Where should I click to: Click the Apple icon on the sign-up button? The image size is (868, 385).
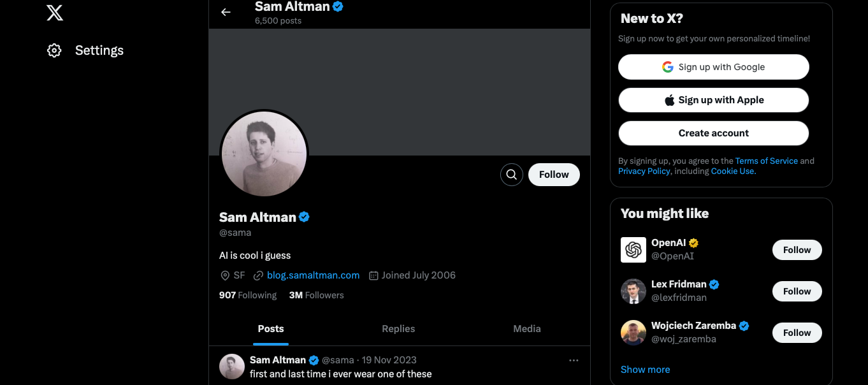[669, 99]
